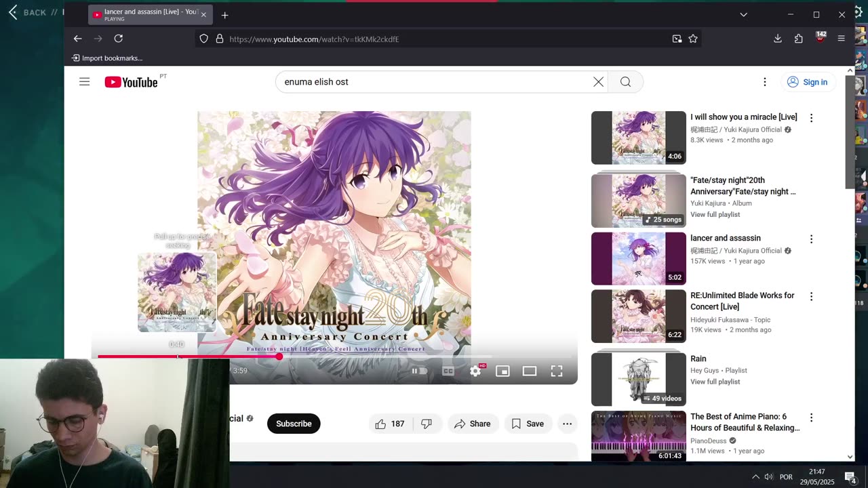Select the 'lancer and assassin [Live]' tab
Screen dimensions: 868x488
click(x=150, y=14)
